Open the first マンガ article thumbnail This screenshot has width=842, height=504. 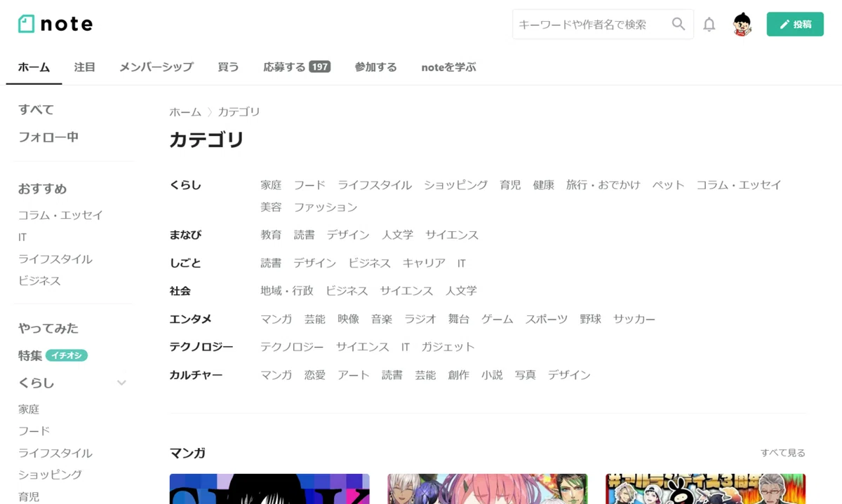coord(269,489)
